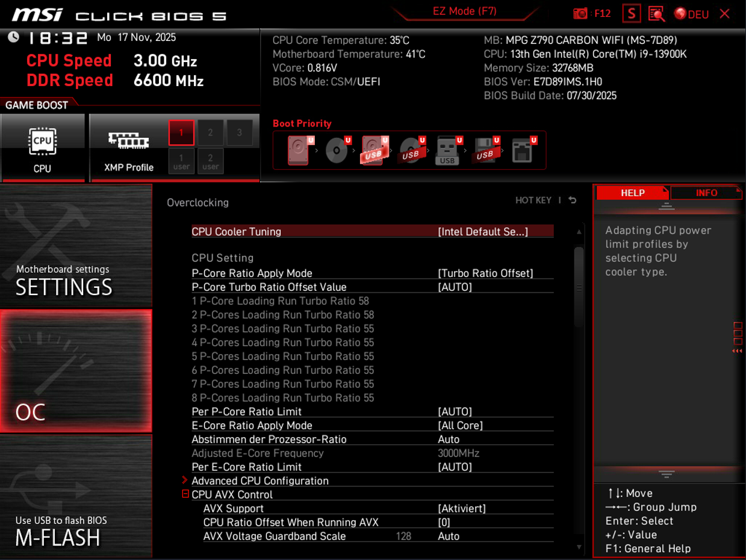746x560 pixels.
Task: Click the three red arrows side-panel handle
Action: [x=737, y=351]
